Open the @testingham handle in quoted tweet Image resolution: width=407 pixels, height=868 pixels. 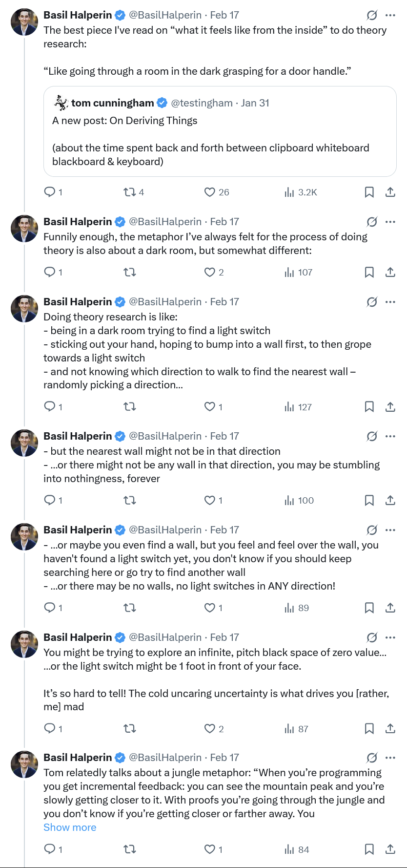[x=202, y=103]
